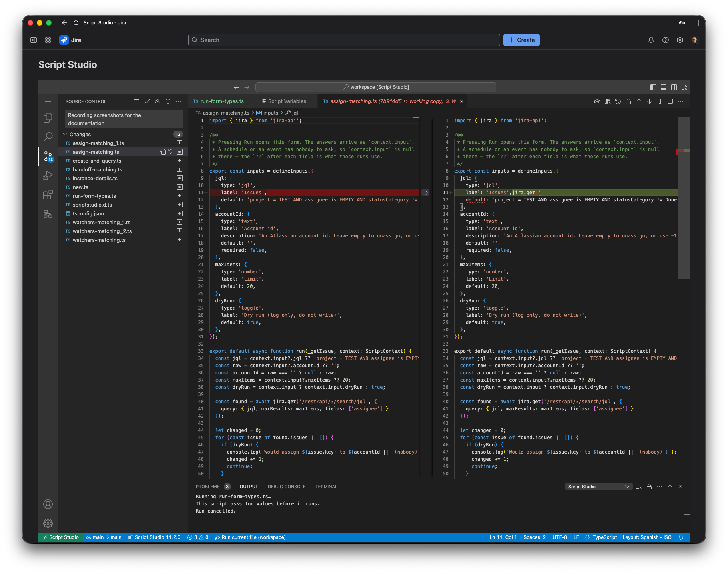
Task: Go to next change with down arrow
Action: 649,101
